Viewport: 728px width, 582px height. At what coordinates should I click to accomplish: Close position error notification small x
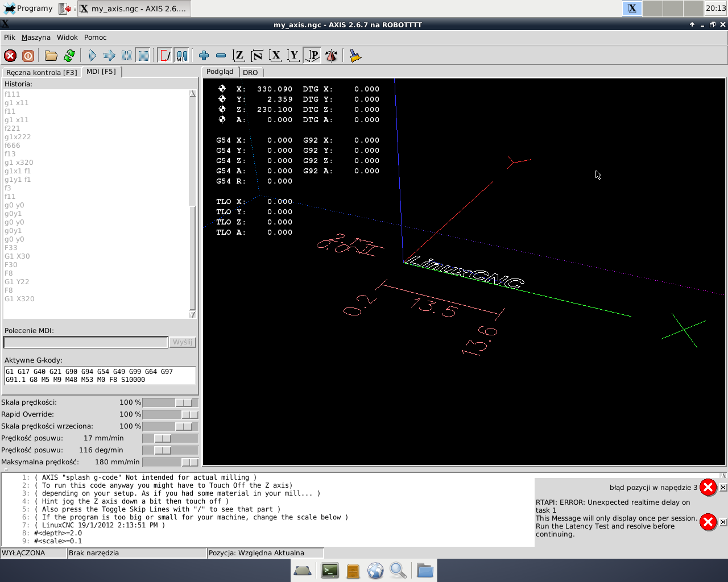723,488
